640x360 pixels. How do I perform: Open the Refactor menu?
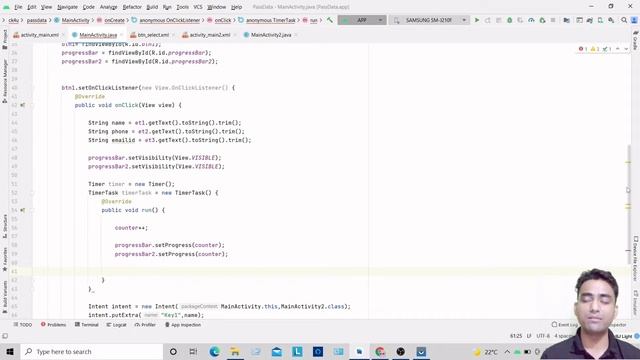[x=132, y=7]
